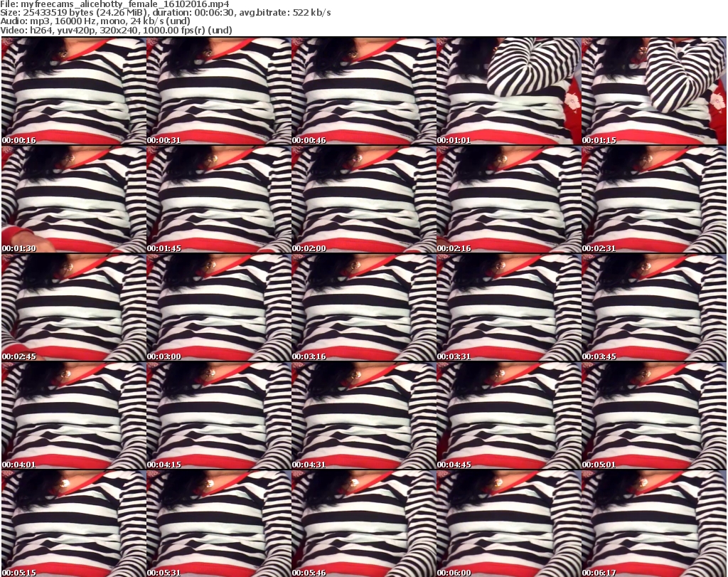The height and width of the screenshot is (577, 728).
Task: Click the Video h264 info line
Action: coord(116,30)
